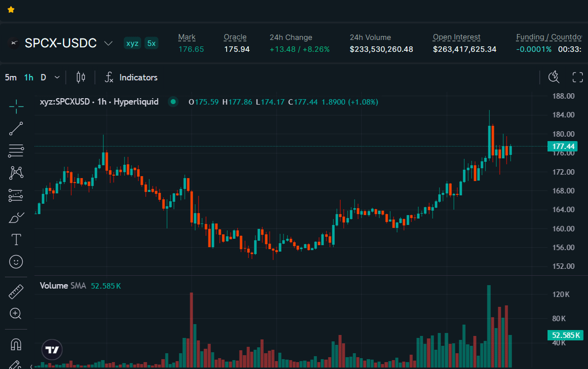Expand the SPCX-USDC market selector
Screen dimensions: 588x369
point(109,43)
